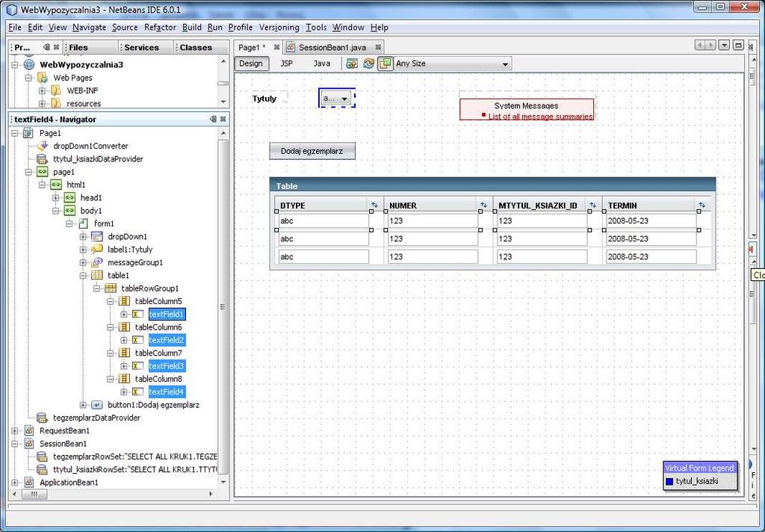
Task: Click the tegzemplarzDataProvider icon
Action: tap(42, 418)
